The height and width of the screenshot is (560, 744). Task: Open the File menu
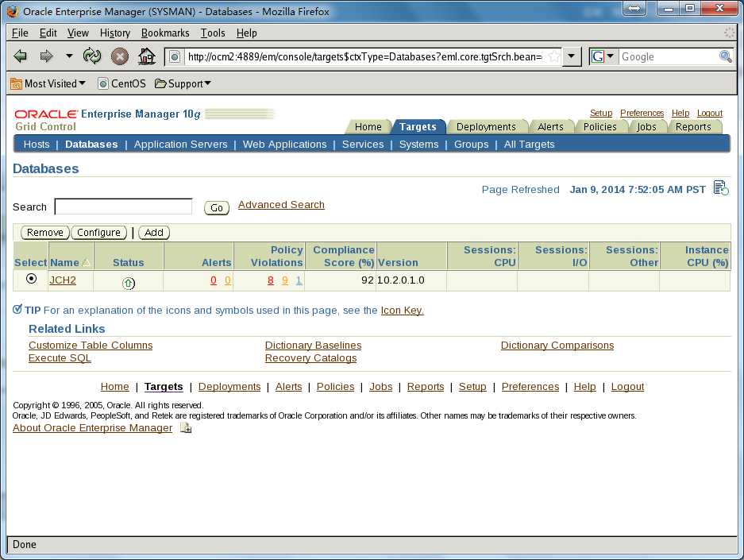(x=20, y=33)
